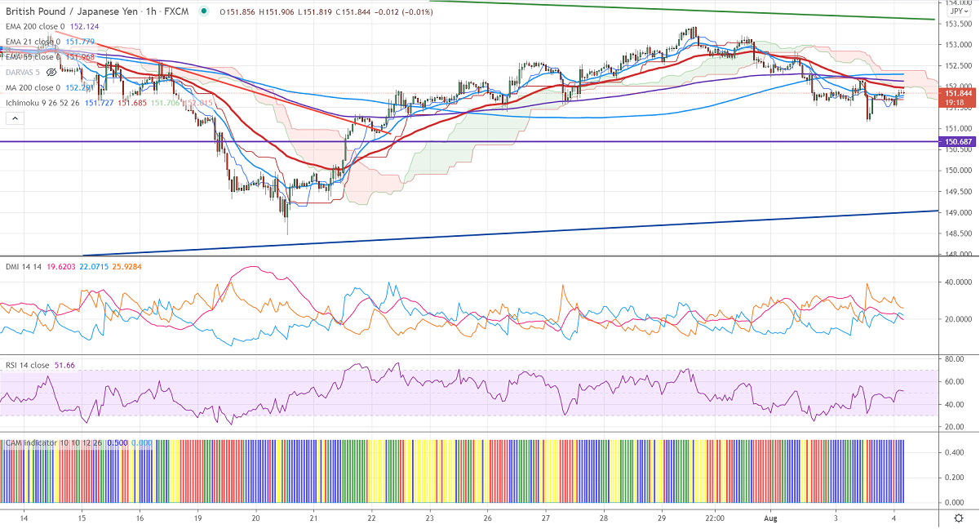This screenshot has width=980, height=529.
Task: Collapse the indicator legend list
Action: click(x=16, y=118)
